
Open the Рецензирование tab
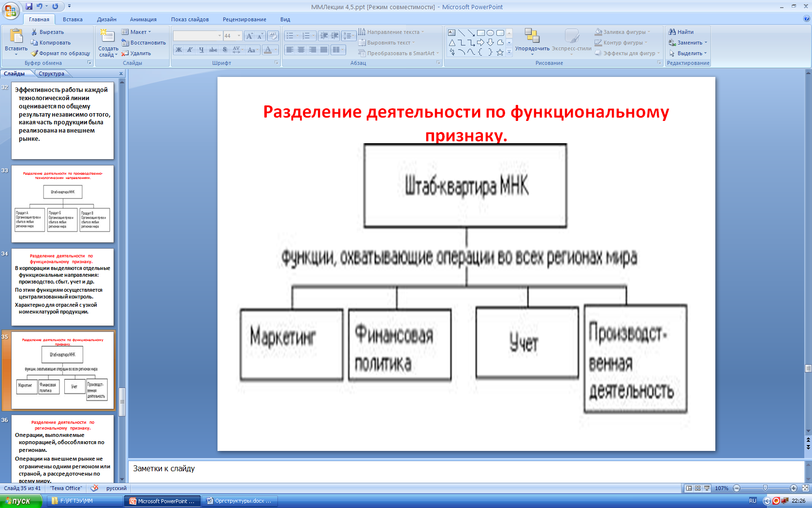coord(244,19)
